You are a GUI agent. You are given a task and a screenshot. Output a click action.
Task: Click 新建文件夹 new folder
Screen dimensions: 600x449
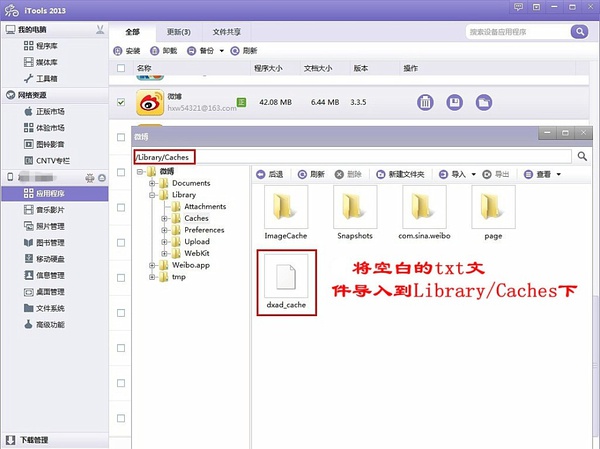[x=400, y=175]
